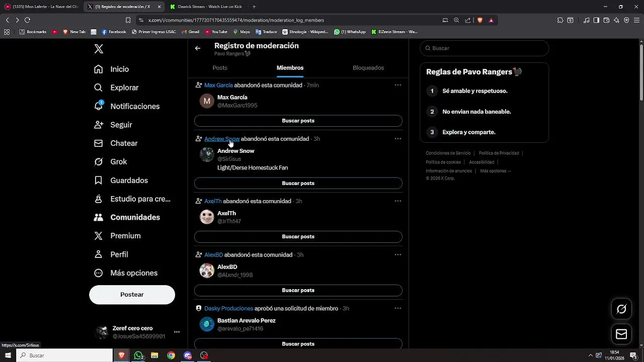Open Estudio para creadores in sidebar
Image resolution: width=644 pixels, height=362 pixels.
click(x=132, y=199)
